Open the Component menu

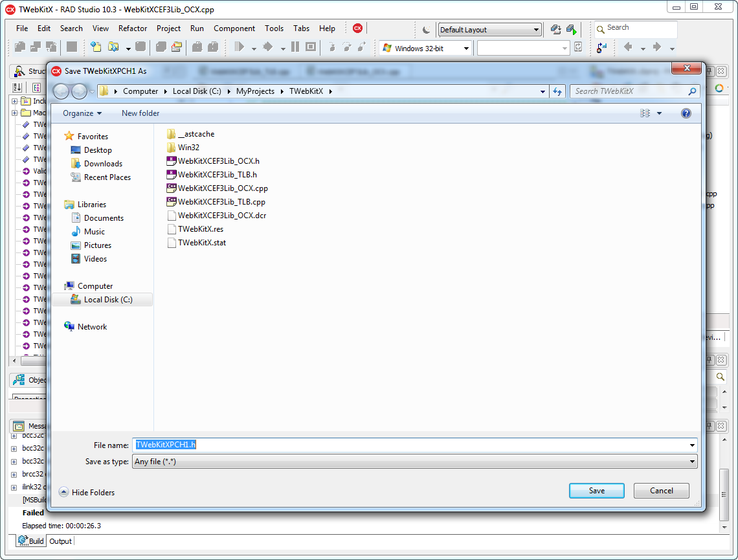click(x=234, y=28)
